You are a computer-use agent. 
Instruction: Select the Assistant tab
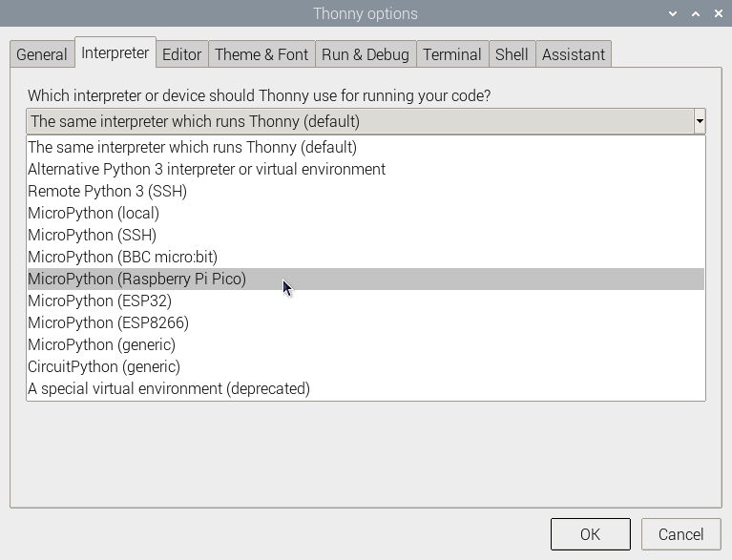pos(573,54)
